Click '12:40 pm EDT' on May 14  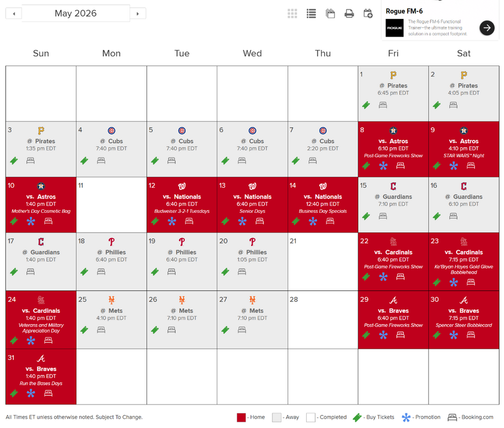tap(323, 204)
